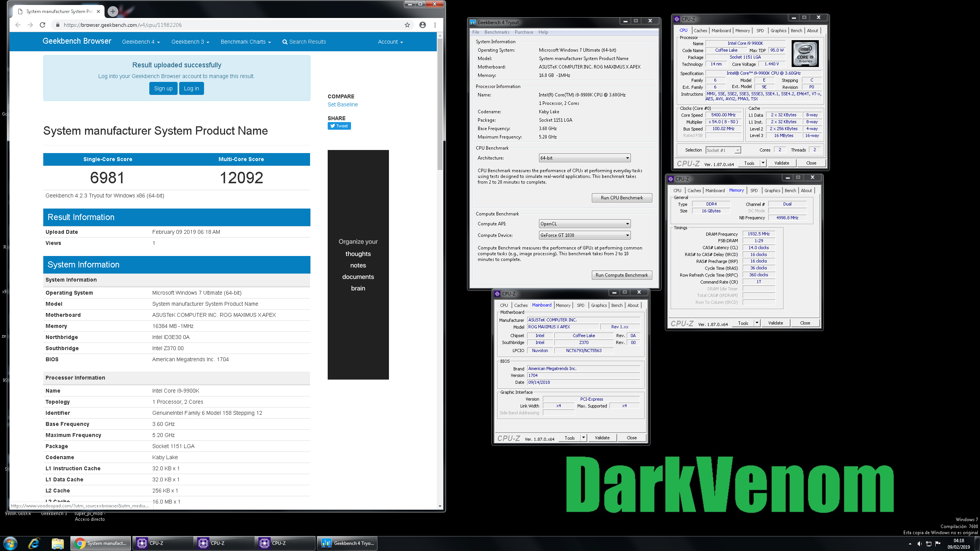Image resolution: width=980 pixels, height=551 pixels.
Task: Click the Geekbench Browser logo link
Action: (x=77, y=41)
